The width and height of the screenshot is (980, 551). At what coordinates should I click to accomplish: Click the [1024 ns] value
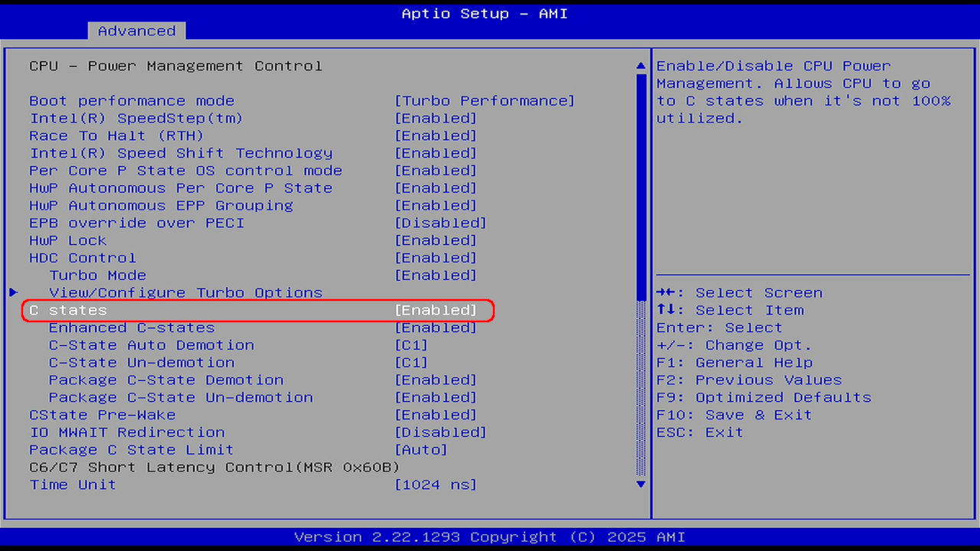pyautogui.click(x=436, y=485)
